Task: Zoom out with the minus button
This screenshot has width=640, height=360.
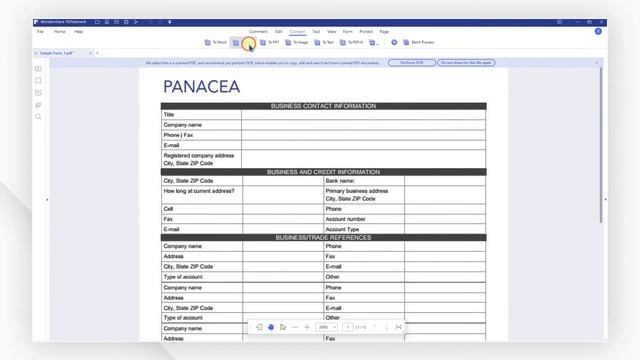Action: (295, 327)
